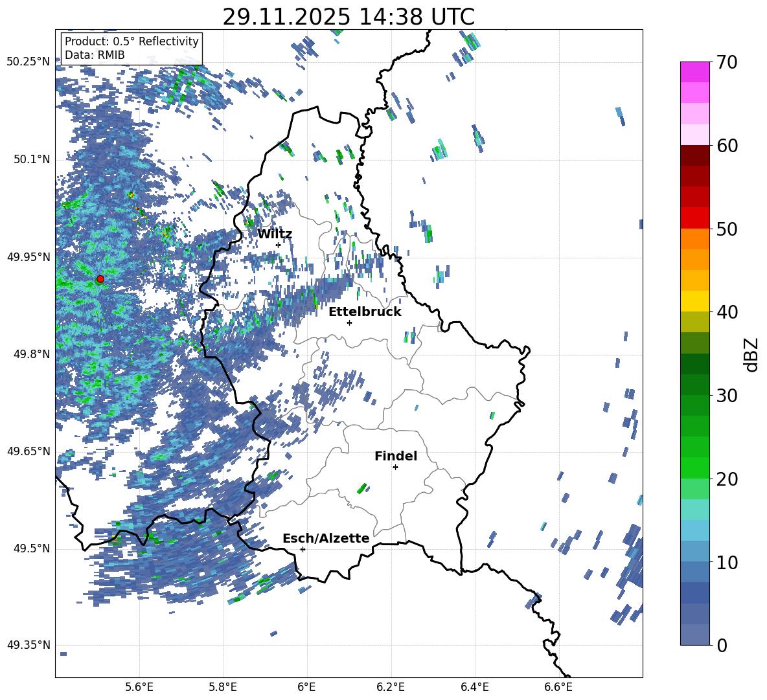
Task: Click the 49.95°N latitude label
Action: (x=29, y=257)
